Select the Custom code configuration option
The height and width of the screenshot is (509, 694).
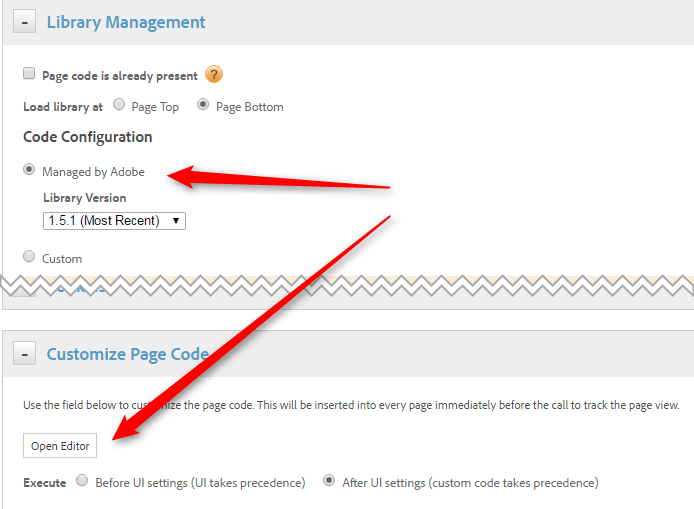[x=29, y=258]
